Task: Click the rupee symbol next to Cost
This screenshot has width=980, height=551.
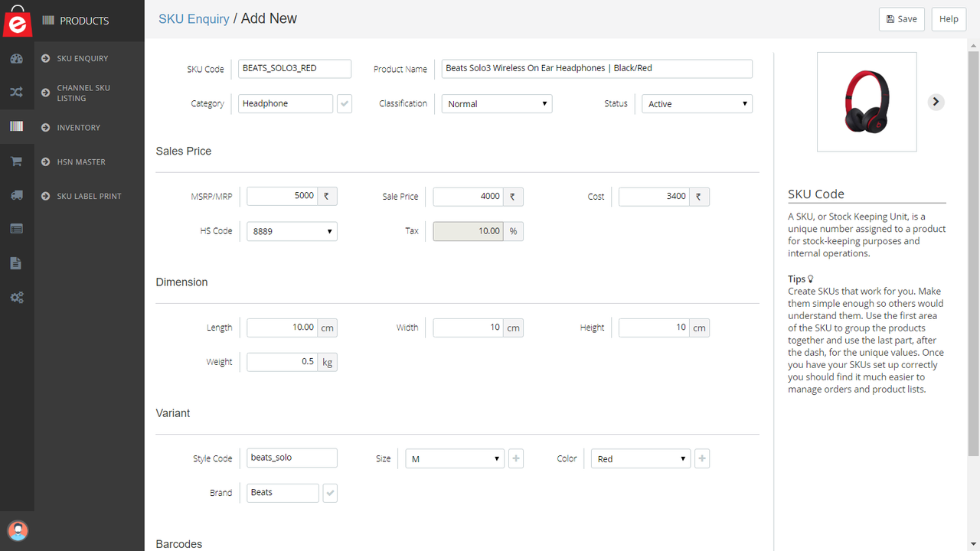Action: pyautogui.click(x=699, y=196)
